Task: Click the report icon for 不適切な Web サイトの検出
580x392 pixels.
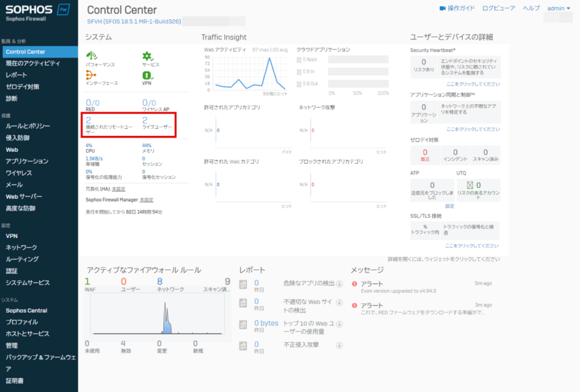Action: click(x=243, y=303)
